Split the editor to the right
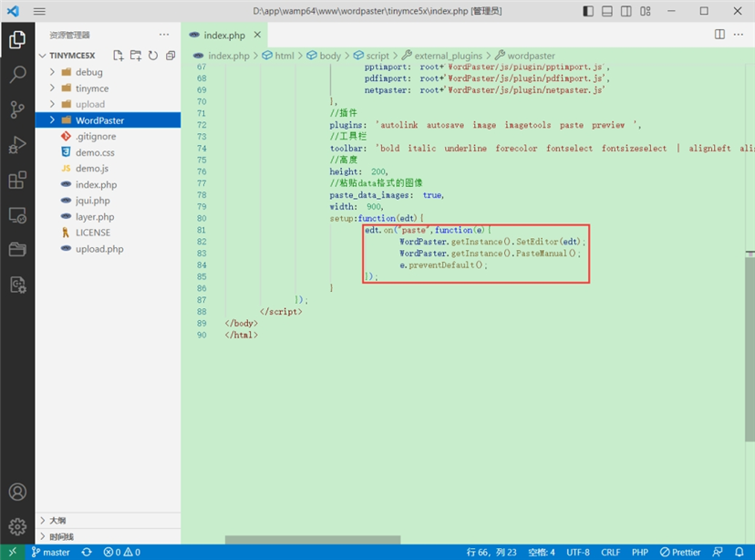This screenshot has width=755, height=560. 719,34
